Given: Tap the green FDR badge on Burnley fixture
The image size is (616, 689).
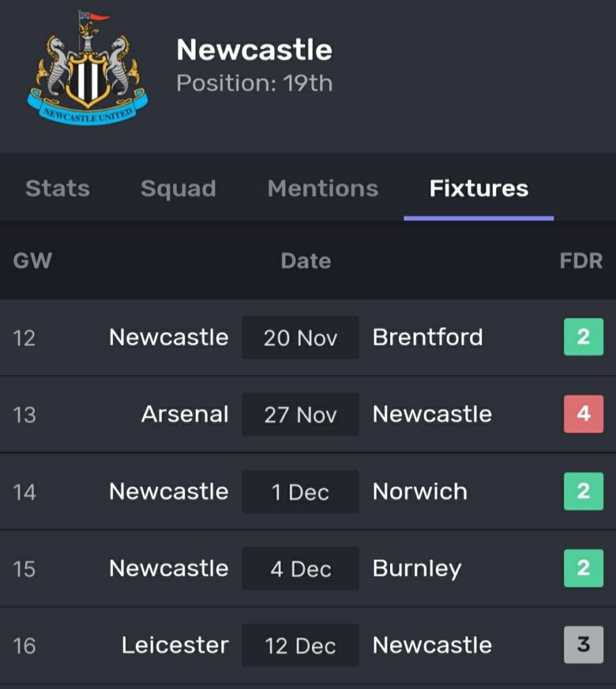Looking at the screenshot, I should (x=583, y=568).
